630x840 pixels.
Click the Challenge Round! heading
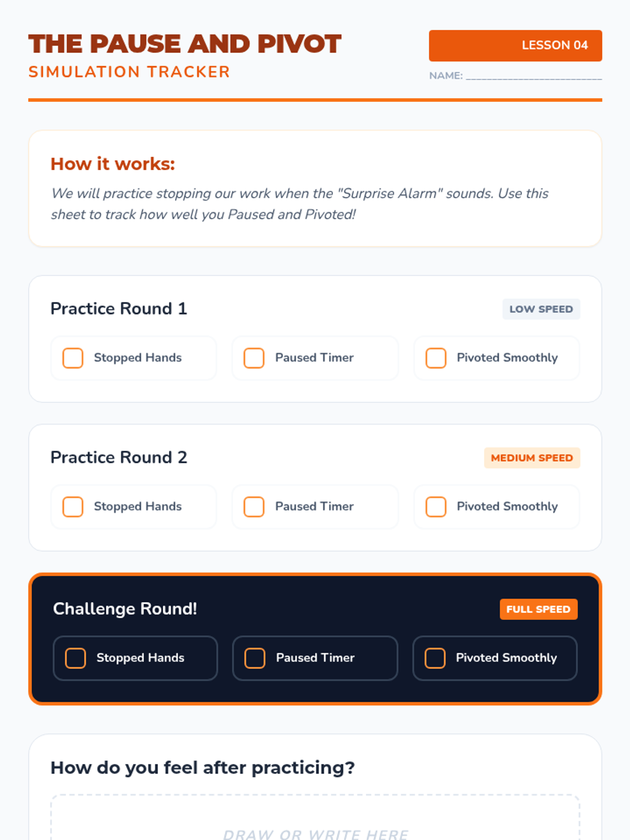pyautogui.click(x=125, y=609)
